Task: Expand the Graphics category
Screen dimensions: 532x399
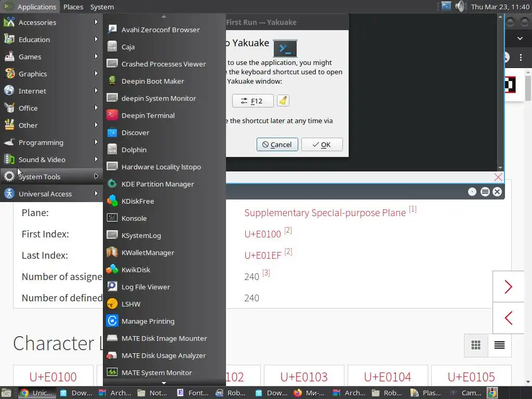Action: tap(51, 74)
